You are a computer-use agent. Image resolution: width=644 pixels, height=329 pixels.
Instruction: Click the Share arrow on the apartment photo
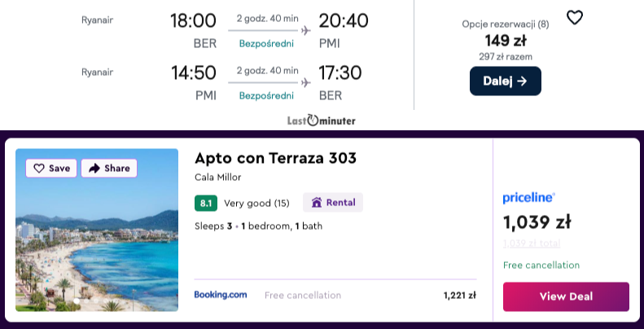pyautogui.click(x=94, y=168)
